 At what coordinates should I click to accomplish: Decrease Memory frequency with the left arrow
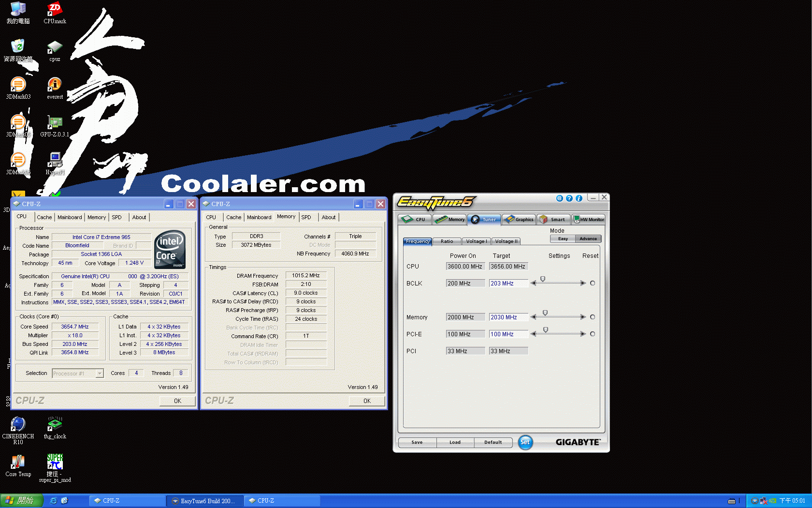[533, 317]
